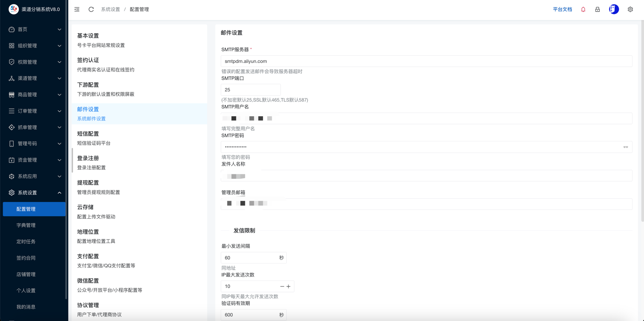This screenshot has width=644, height=321.
Task: Increase IP最大发送次数 with the plus stepper
Action: [288, 286]
